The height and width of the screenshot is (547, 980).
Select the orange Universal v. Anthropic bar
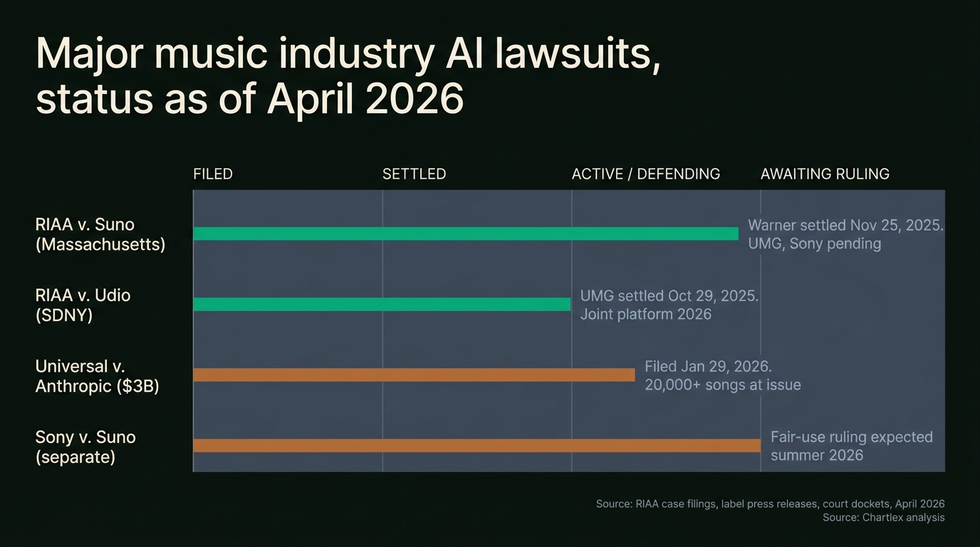413,373
